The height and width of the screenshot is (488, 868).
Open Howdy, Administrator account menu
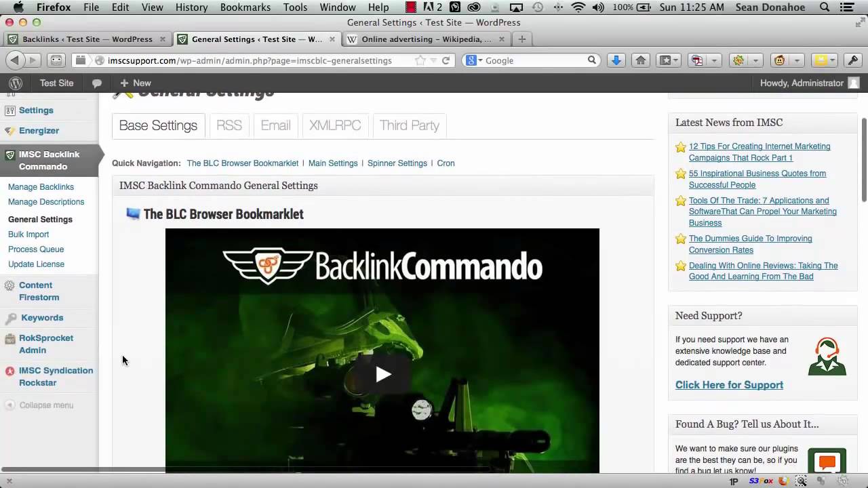(810, 83)
